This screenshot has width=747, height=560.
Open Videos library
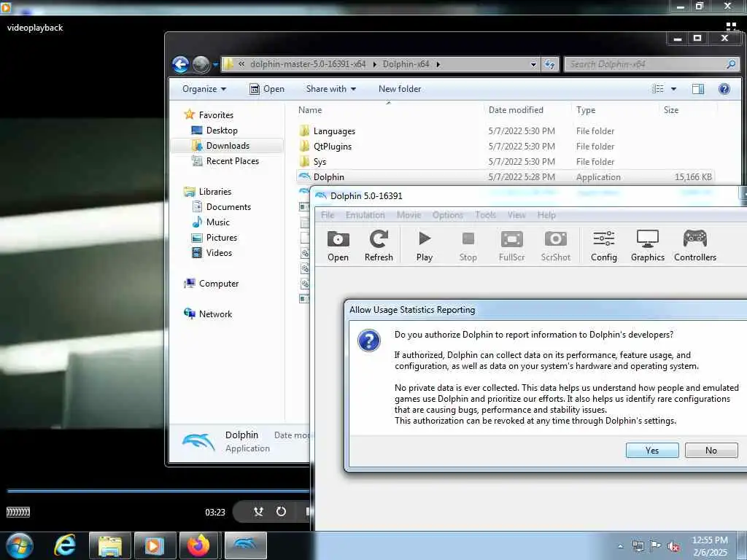point(219,253)
